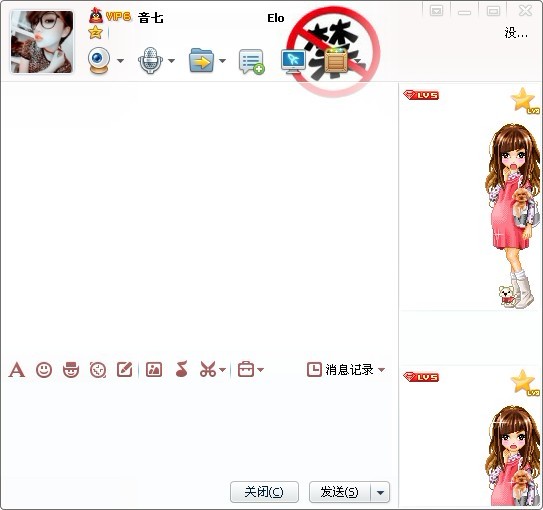Click the QQ VIP6 penguin badge
The width and height of the screenshot is (543, 510).
110,16
